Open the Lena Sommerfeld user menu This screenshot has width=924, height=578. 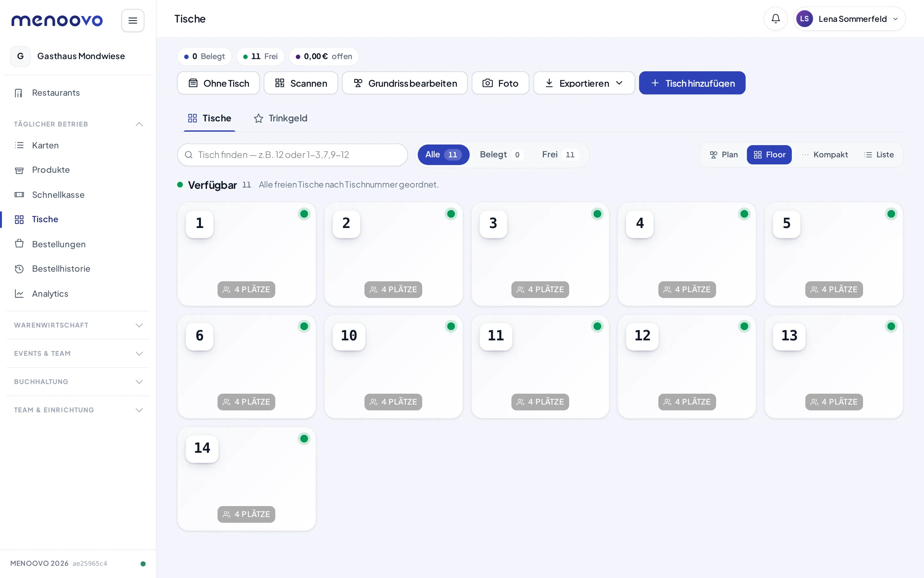click(x=849, y=19)
